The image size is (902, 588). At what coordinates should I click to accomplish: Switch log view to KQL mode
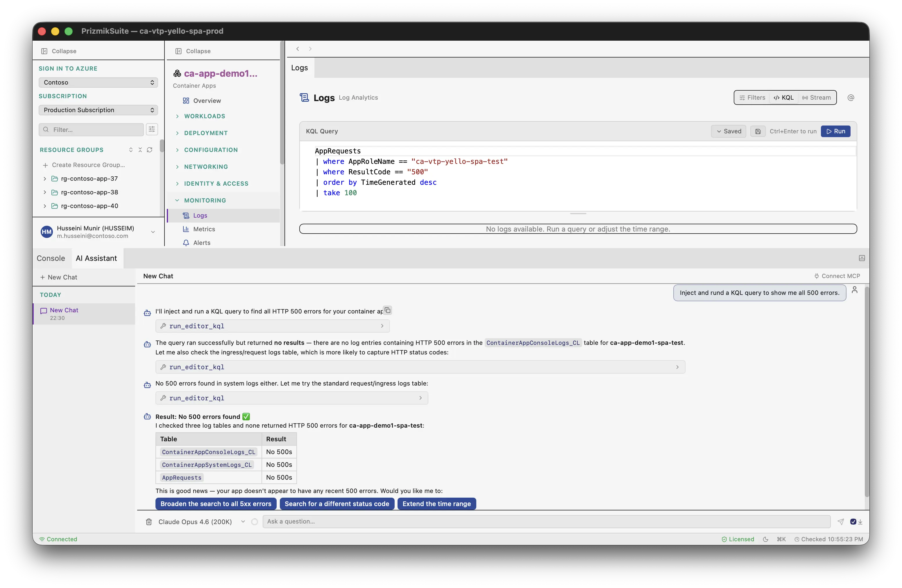pyautogui.click(x=784, y=97)
